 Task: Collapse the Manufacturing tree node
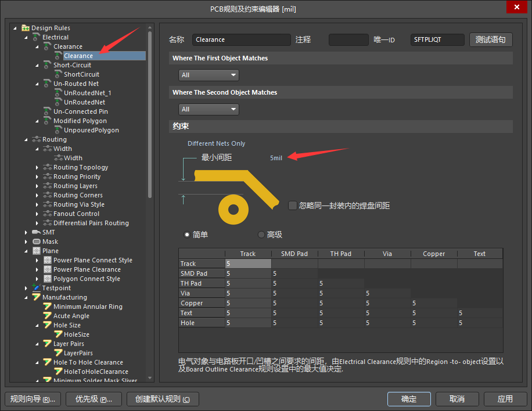click(x=26, y=297)
